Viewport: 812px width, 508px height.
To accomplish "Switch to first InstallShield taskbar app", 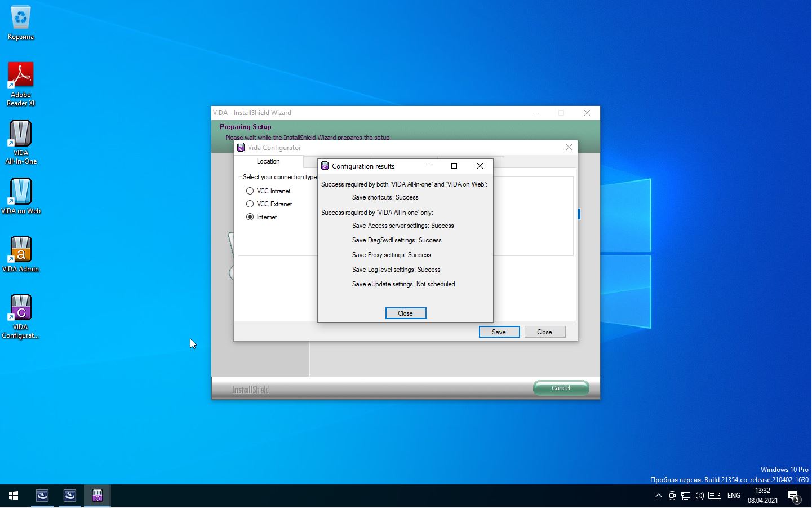I will [x=42, y=496].
